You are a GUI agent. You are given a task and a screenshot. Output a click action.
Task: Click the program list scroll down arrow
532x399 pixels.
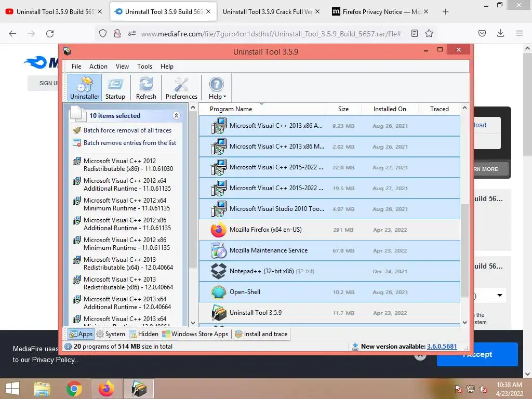coord(465,322)
